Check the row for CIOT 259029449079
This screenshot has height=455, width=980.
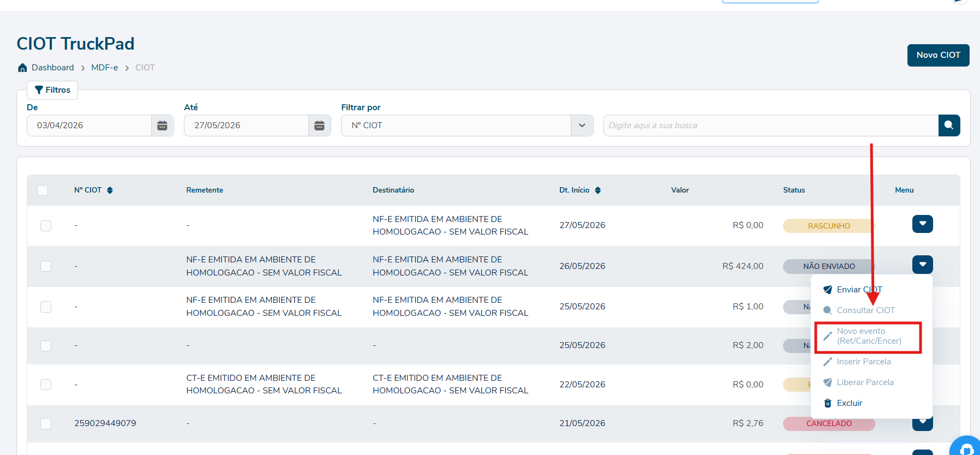click(46, 423)
